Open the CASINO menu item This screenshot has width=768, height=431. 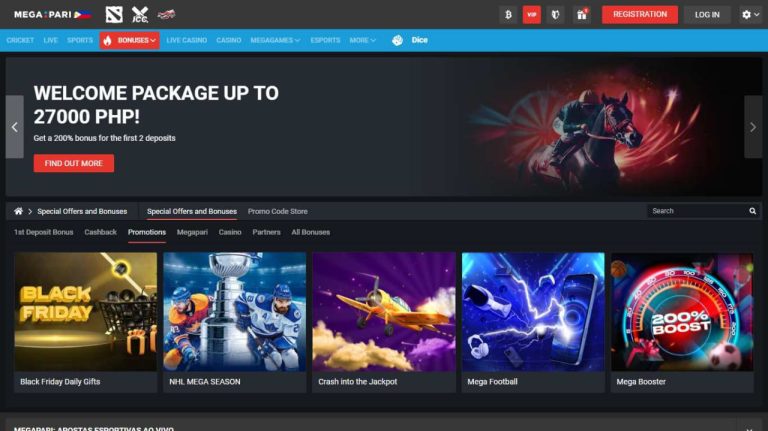point(229,40)
